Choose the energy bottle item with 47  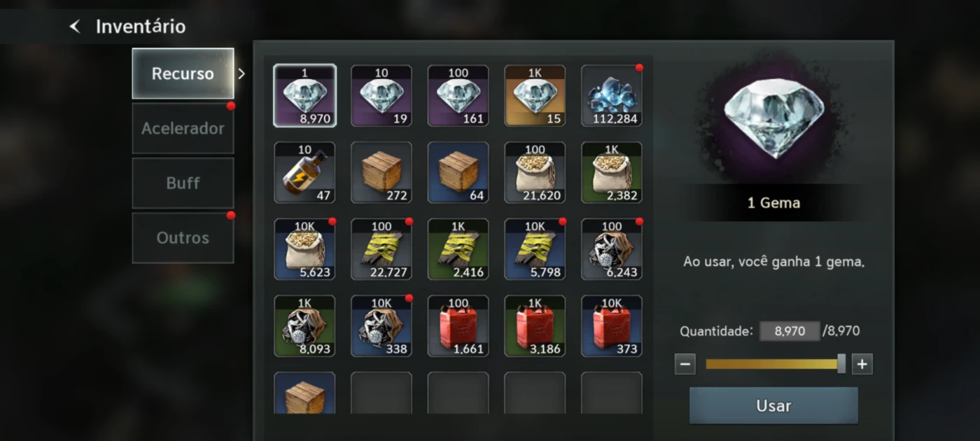click(x=304, y=173)
